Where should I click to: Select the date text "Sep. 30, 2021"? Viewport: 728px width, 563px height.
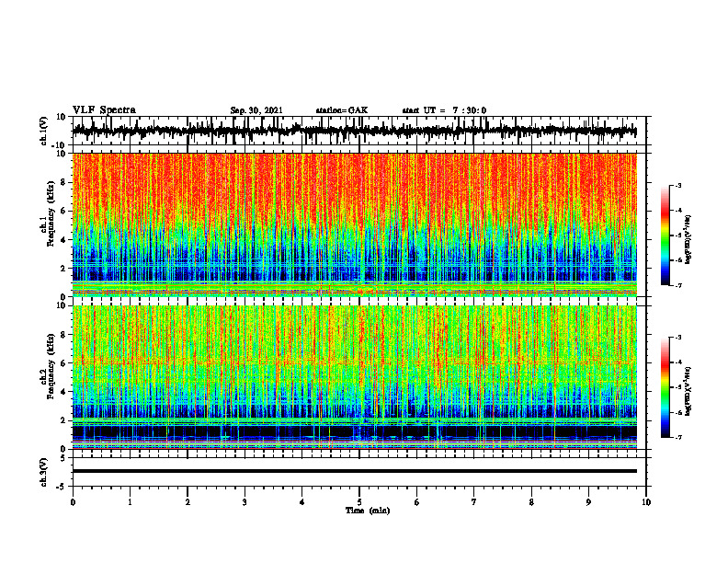(x=256, y=110)
